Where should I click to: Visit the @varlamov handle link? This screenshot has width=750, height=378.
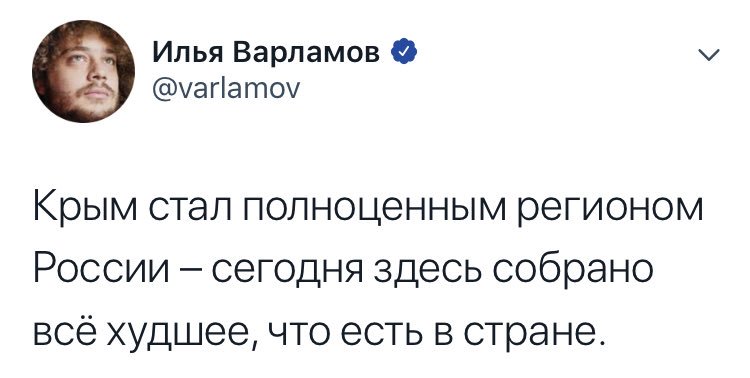click(x=226, y=87)
